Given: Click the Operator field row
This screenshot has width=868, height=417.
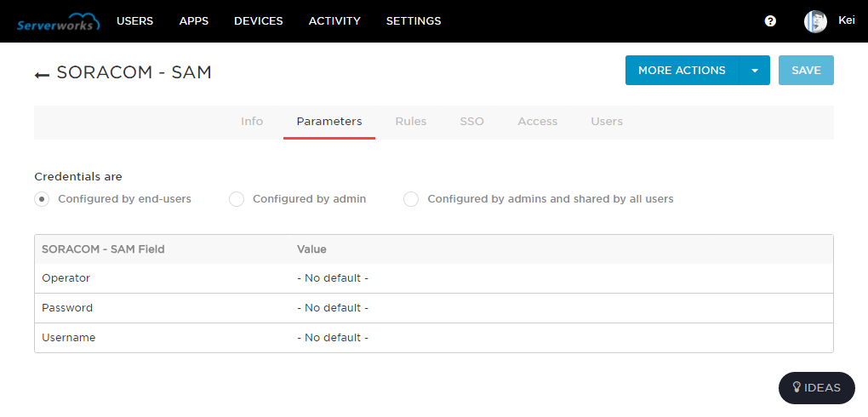Looking at the screenshot, I should pyautogui.click(x=434, y=278).
